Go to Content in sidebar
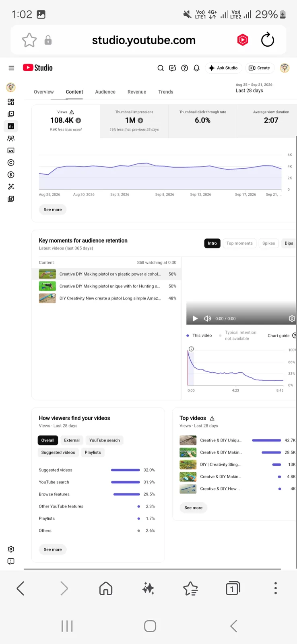 point(11,114)
